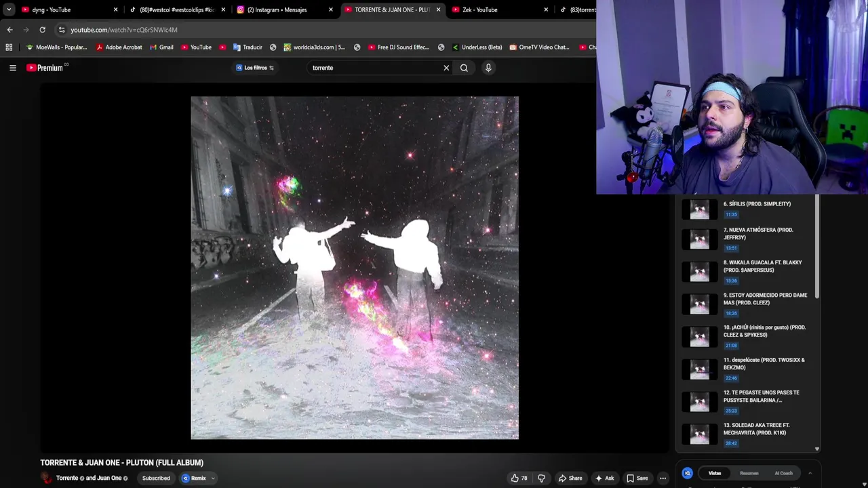Open the YouTube hamburger guide menu
This screenshot has height=488, width=868.
13,68
